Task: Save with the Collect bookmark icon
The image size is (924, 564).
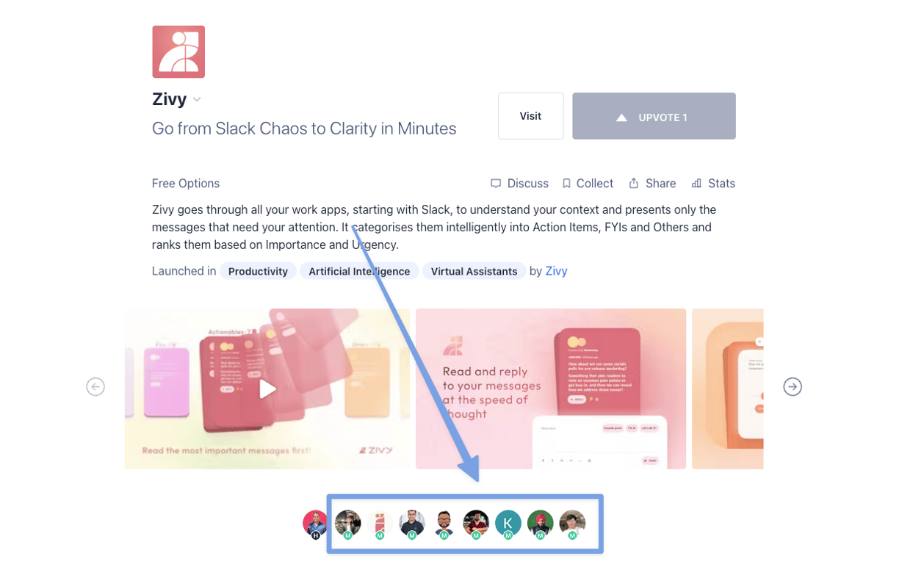Action: click(566, 183)
